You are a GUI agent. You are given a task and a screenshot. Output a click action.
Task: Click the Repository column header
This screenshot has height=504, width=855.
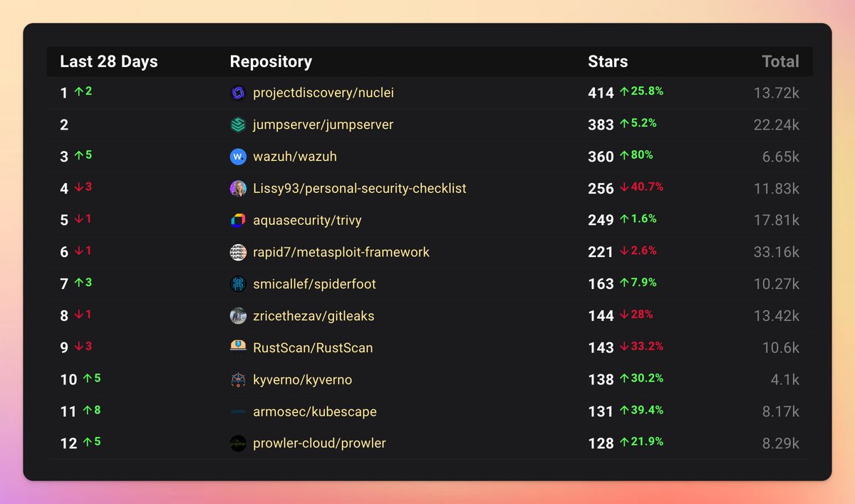click(x=271, y=62)
